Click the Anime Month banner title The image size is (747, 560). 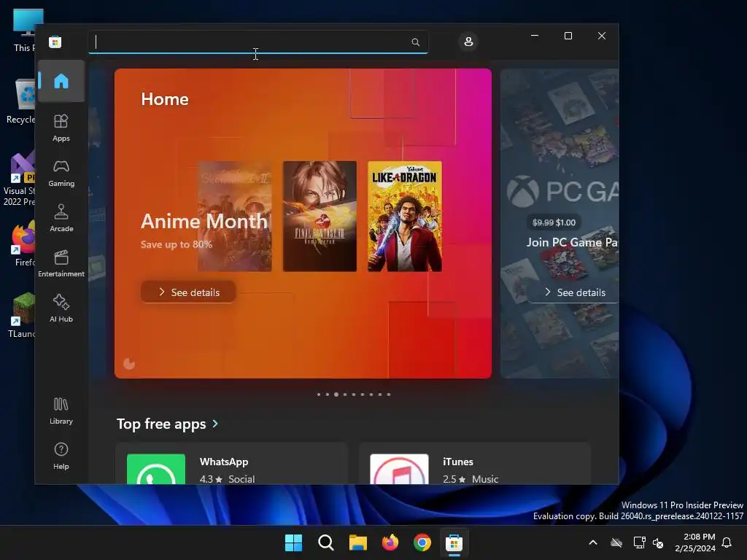coord(204,221)
